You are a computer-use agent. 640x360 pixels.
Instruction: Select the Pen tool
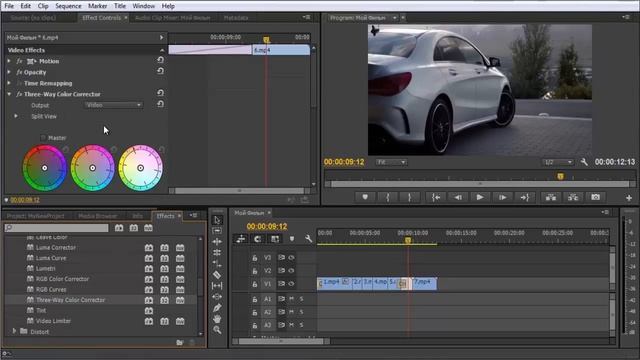[x=217, y=308]
